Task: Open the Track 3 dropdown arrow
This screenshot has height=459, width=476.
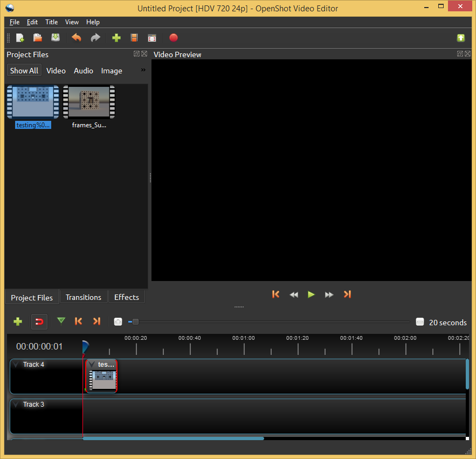Action: pyautogui.click(x=16, y=405)
